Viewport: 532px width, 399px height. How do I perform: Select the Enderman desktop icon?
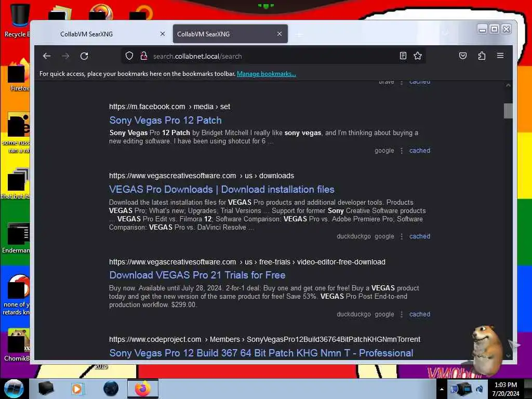point(16,238)
